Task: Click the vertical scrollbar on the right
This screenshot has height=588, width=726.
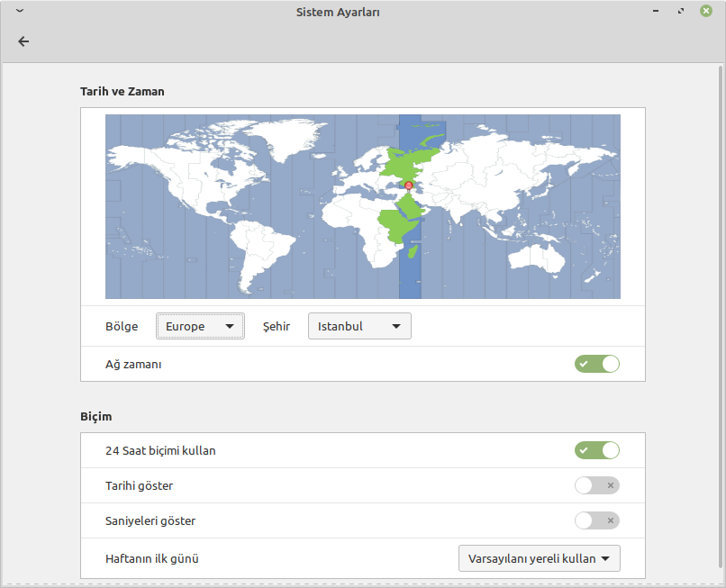Action: (x=721, y=317)
